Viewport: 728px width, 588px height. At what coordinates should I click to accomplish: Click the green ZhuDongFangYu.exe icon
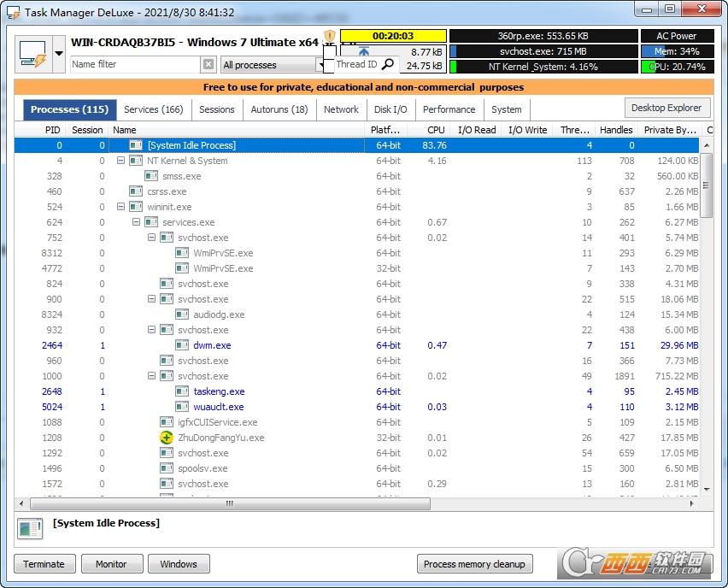pos(167,438)
